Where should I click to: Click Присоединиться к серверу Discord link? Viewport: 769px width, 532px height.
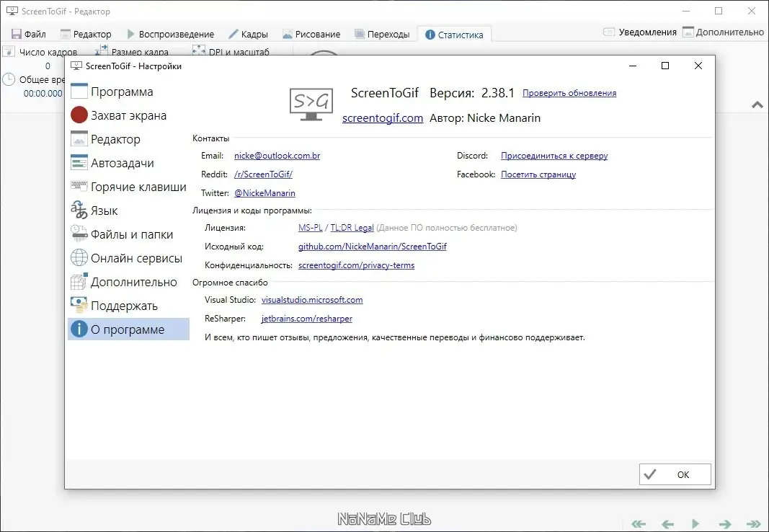pyautogui.click(x=554, y=156)
